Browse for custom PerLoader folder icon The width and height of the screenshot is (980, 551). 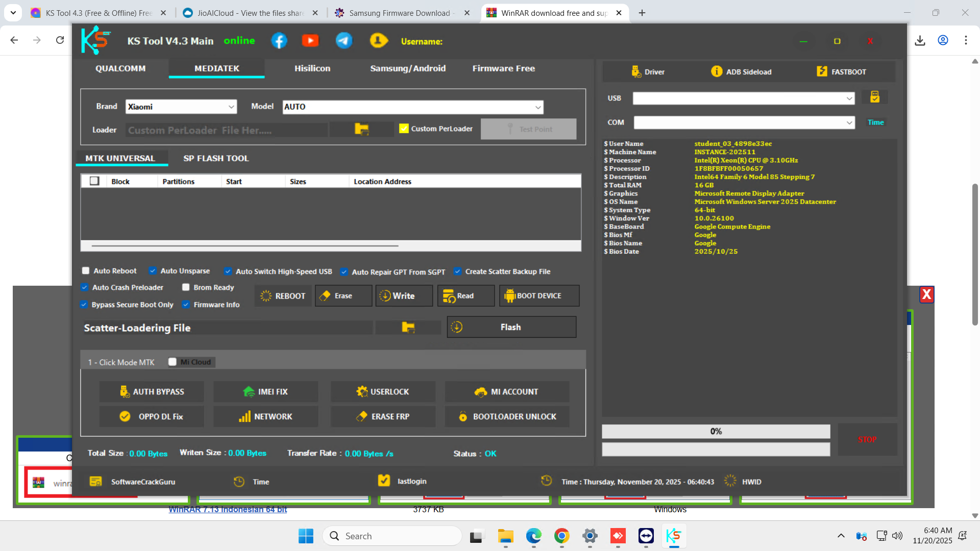[361, 130]
